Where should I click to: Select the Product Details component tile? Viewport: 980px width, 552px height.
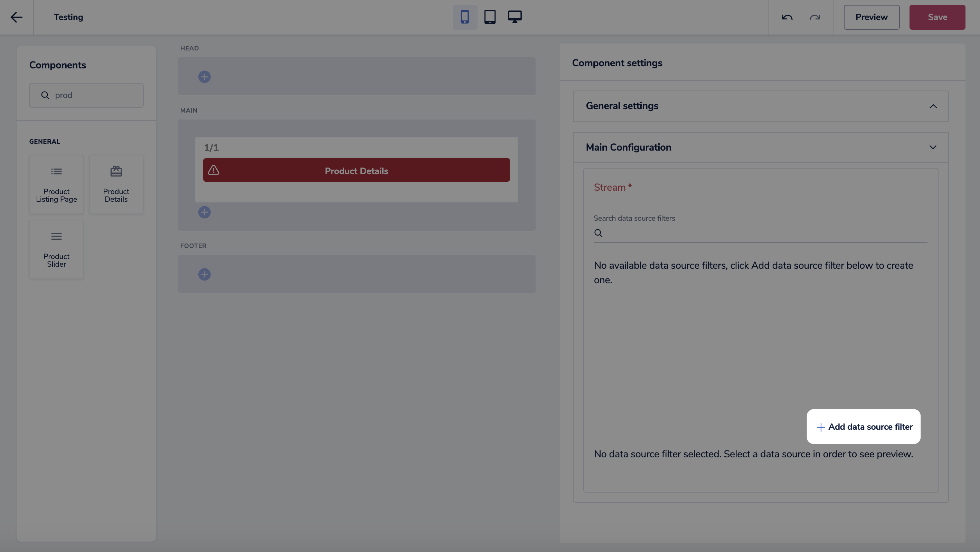point(116,184)
